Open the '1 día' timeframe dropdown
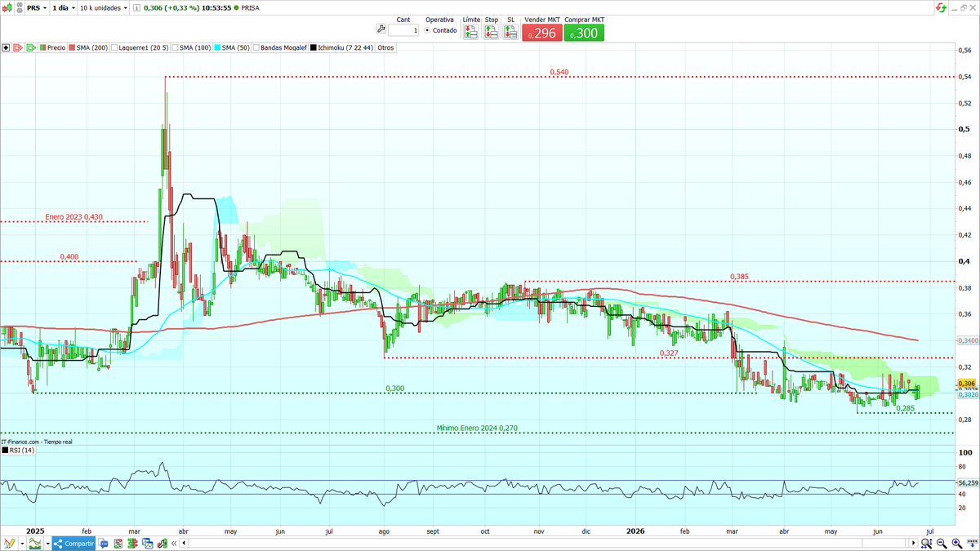Screen dimensions: 980x551 (x=63, y=7)
